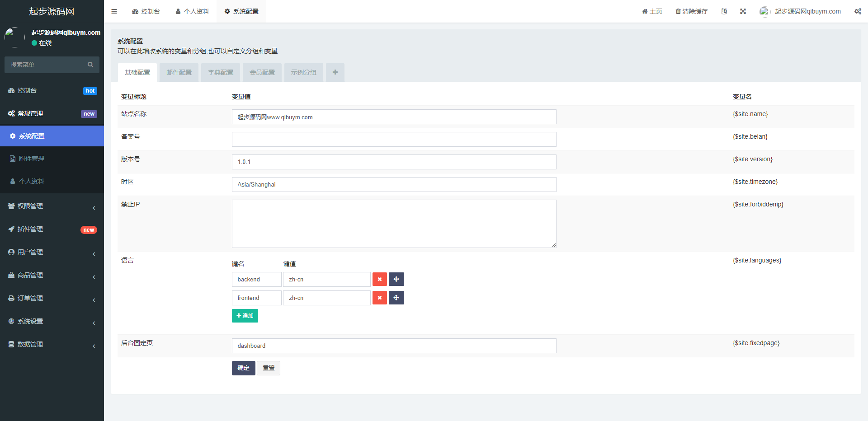
Task: Switch to the 个人资料 top tab
Action: click(x=193, y=11)
